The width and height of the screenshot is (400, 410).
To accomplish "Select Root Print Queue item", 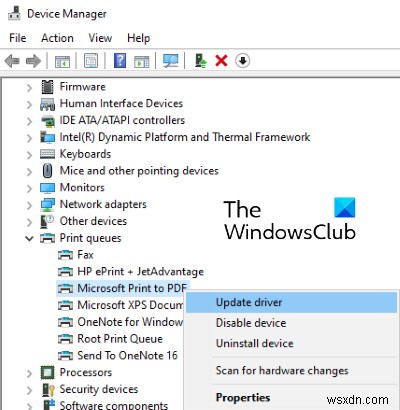I will pyautogui.click(x=120, y=339).
